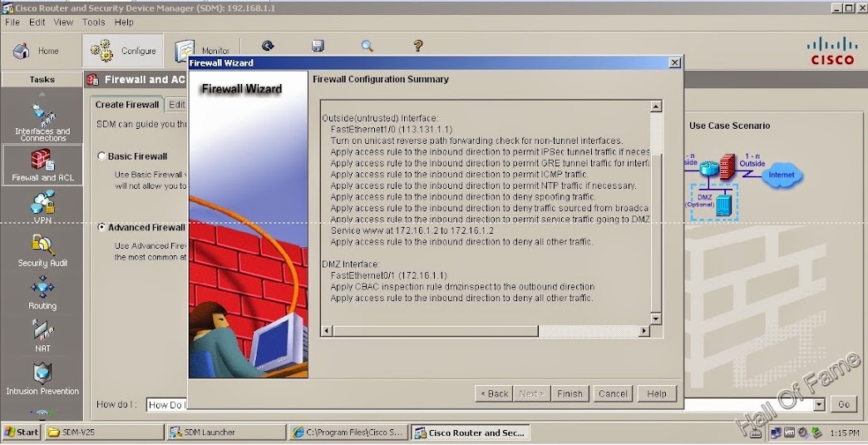Screen dimensions: 868x445
Task: Select the Firewall and ACL task
Action: tap(42, 165)
